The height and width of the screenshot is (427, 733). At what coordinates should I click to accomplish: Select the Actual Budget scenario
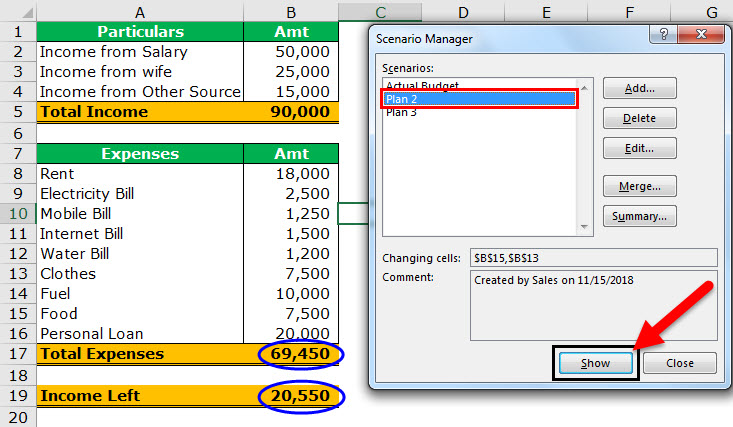tap(479, 86)
